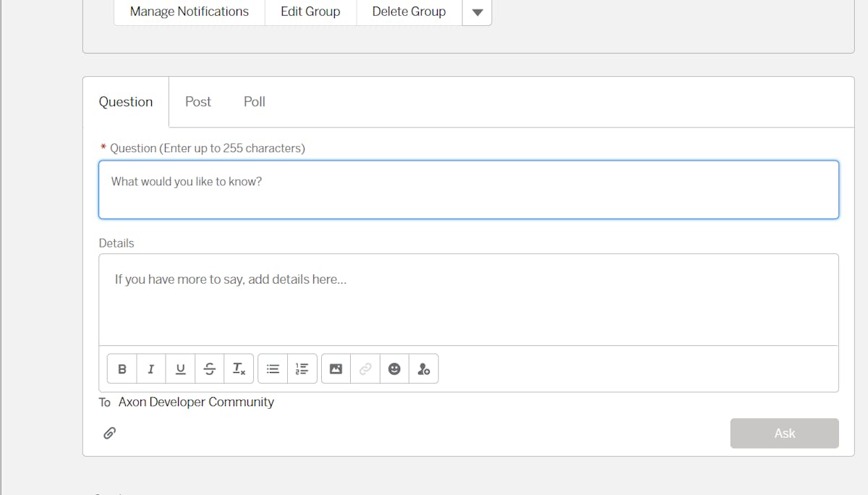Image resolution: width=868 pixels, height=495 pixels.
Task: Insert an image into Details
Action: point(336,369)
